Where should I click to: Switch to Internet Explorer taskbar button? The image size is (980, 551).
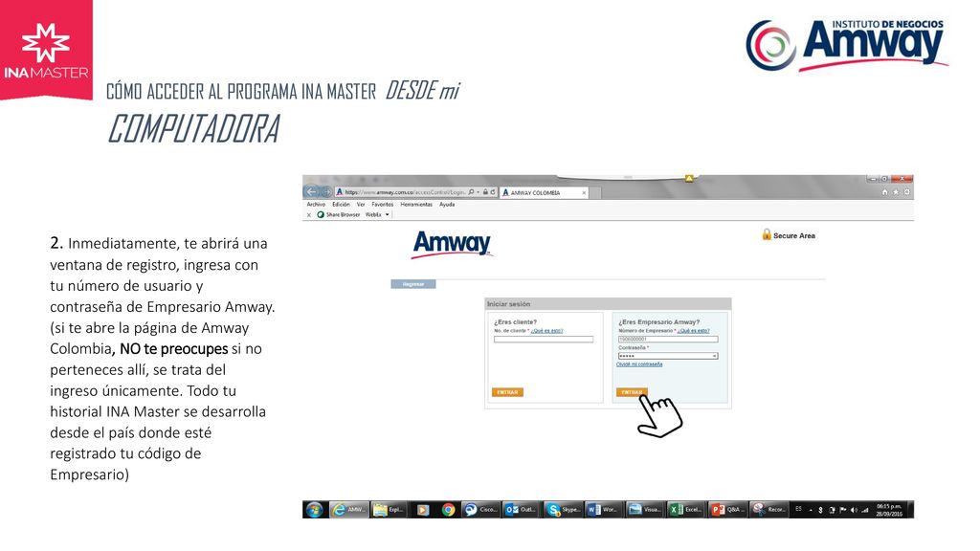point(349,510)
